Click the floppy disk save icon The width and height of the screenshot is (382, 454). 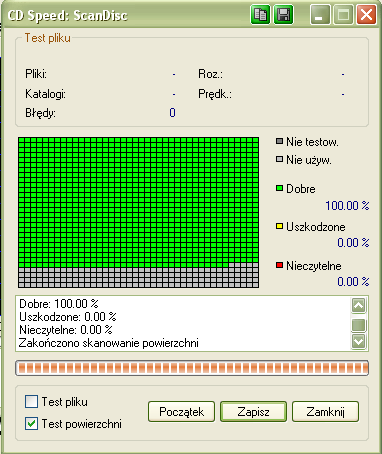point(283,15)
